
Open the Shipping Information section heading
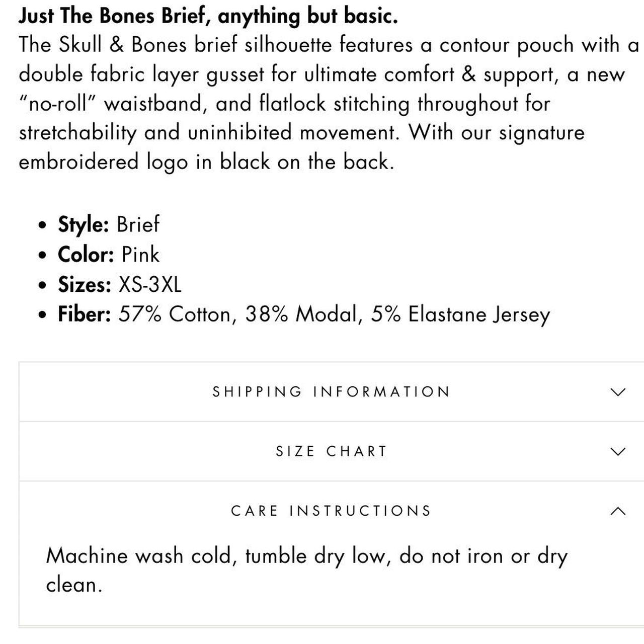331,392
